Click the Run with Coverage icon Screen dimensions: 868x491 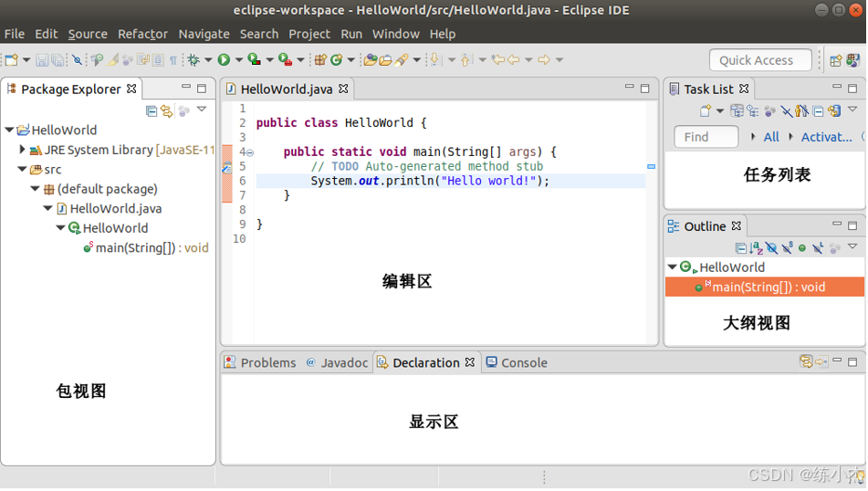click(254, 60)
